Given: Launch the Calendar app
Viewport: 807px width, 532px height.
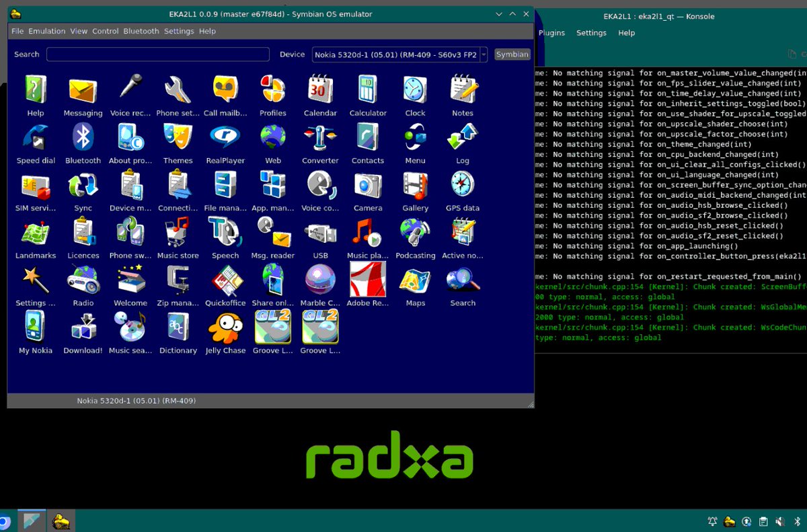Looking at the screenshot, I should pyautogui.click(x=321, y=89).
